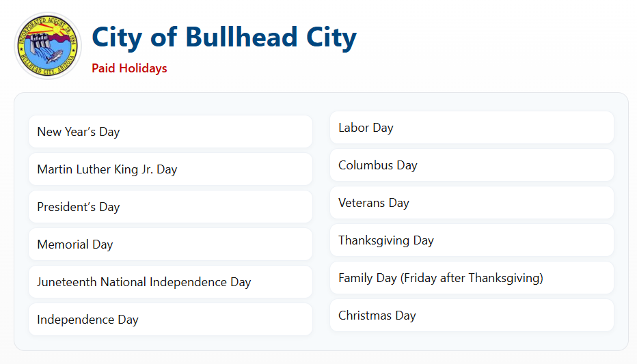
Task: Click the Bullhead City seal logo
Action: click(x=48, y=46)
